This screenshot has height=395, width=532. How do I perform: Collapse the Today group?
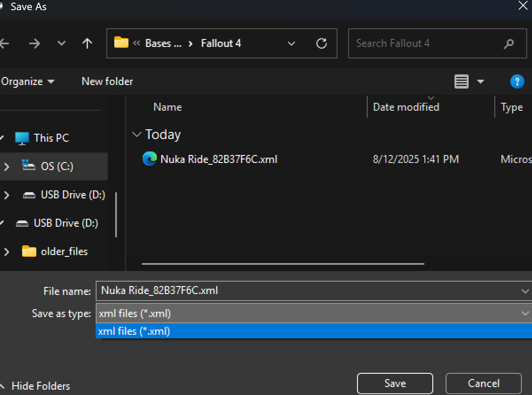pos(137,135)
